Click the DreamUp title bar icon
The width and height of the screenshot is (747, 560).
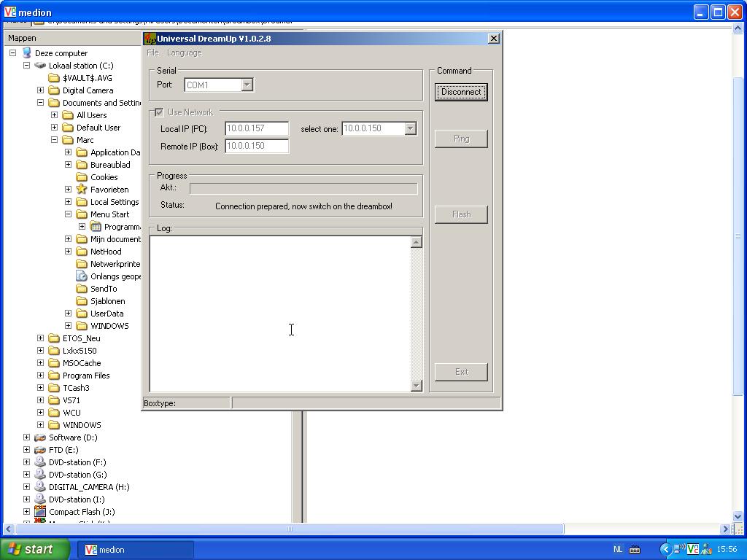coord(150,39)
